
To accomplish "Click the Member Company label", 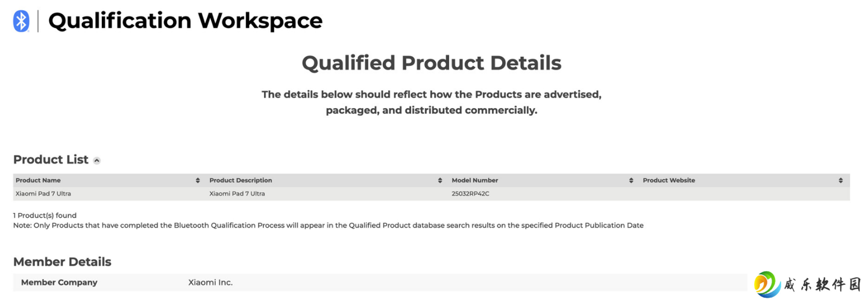I will click(59, 282).
